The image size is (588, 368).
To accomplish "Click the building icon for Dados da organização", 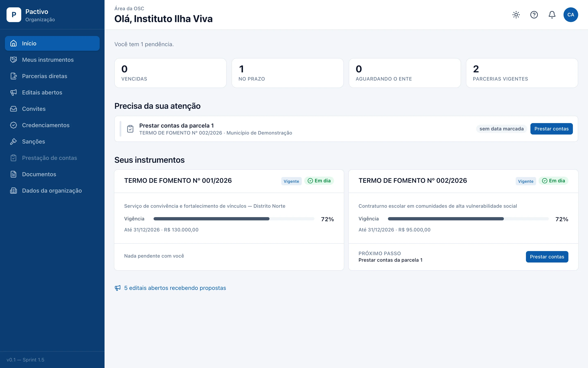I will coord(14,191).
